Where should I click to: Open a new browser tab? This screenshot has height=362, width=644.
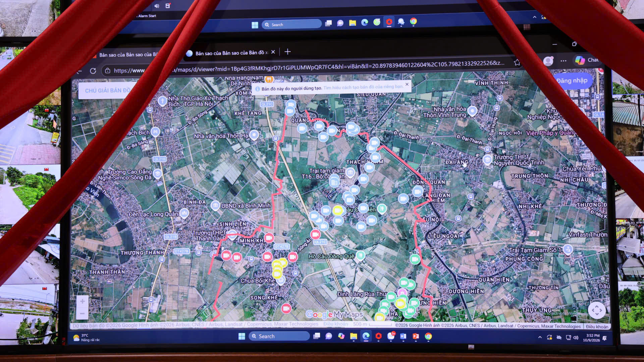[287, 52]
